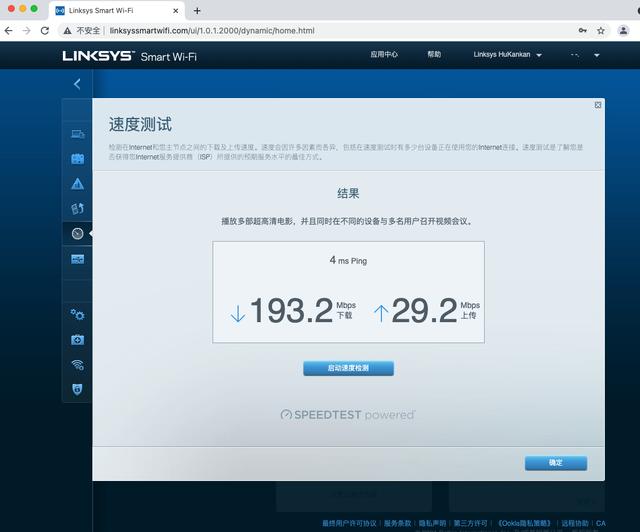Open the 帮助 help menu
The width and height of the screenshot is (640, 532).
[433, 55]
